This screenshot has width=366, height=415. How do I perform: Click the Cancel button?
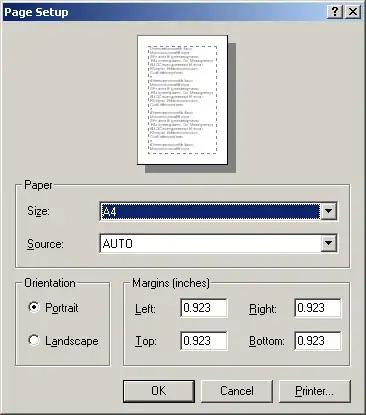pyautogui.click(x=237, y=391)
